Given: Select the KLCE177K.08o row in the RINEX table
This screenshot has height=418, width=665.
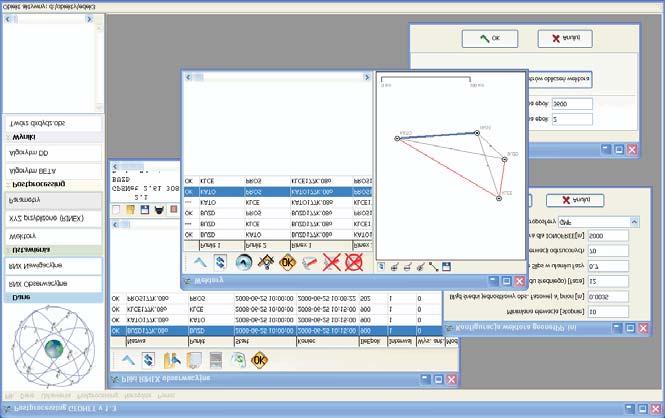Looking at the screenshot, I should click(276, 309).
